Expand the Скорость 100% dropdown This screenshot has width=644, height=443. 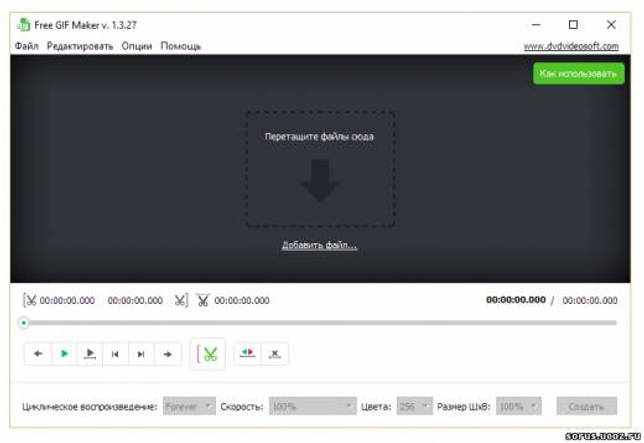[313, 406]
